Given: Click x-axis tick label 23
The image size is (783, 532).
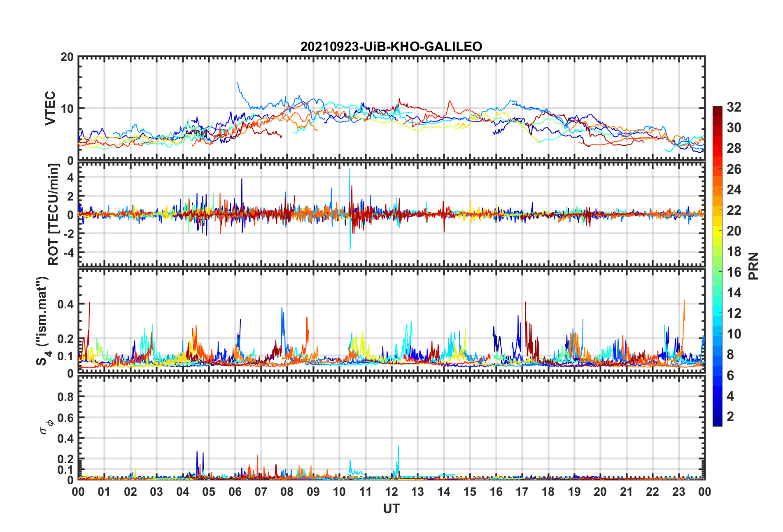Looking at the screenshot, I should (x=678, y=492).
